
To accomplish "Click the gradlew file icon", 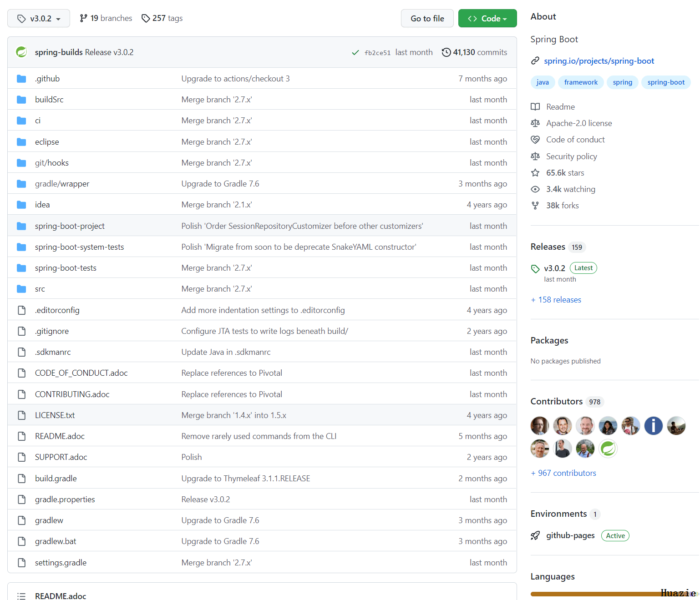I will pyautogui.click(x=21, y=520).
